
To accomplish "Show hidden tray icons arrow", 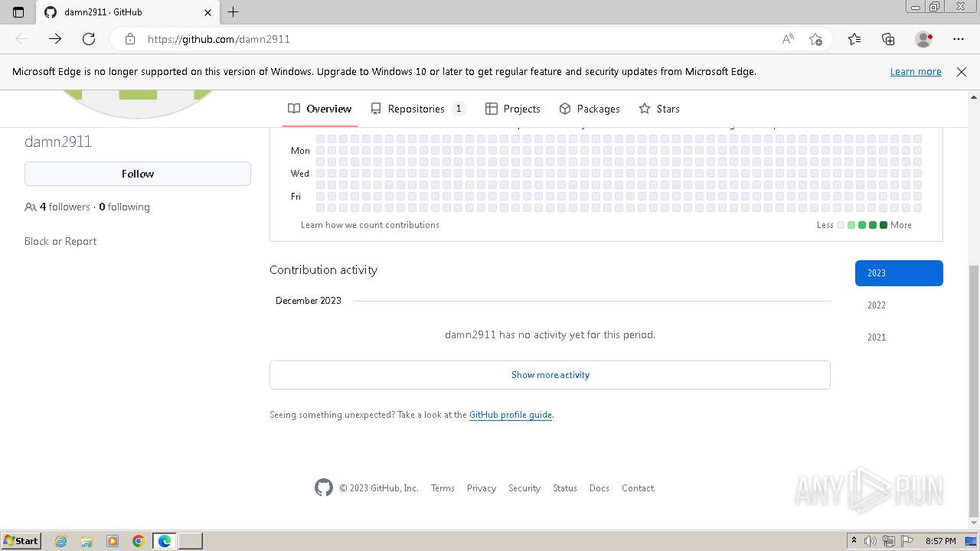I will point(854,541).
